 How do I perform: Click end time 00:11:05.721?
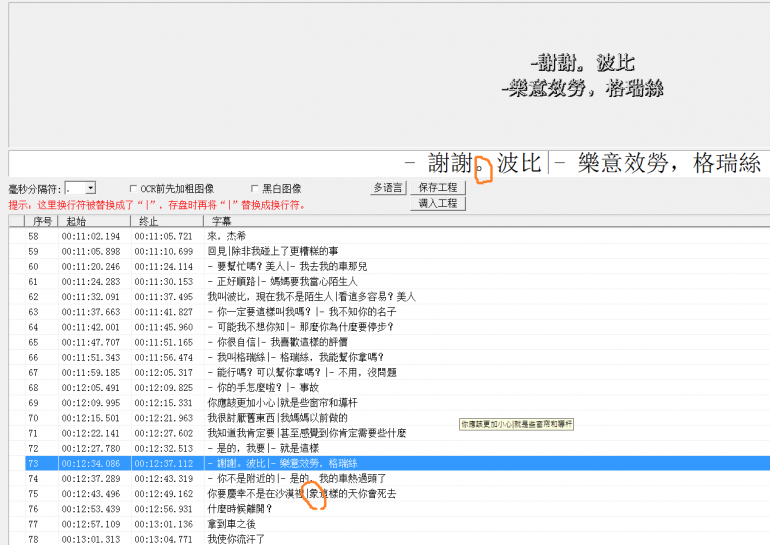(164, 237)
